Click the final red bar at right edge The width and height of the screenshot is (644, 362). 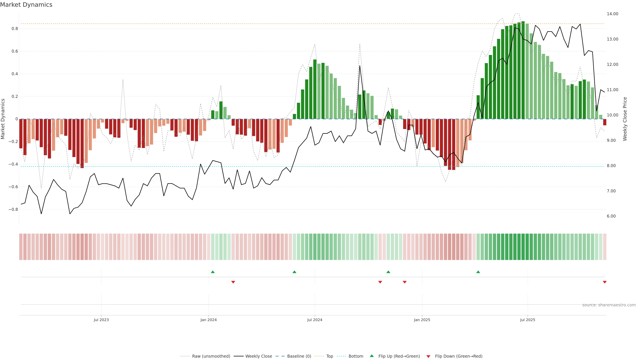604,122
